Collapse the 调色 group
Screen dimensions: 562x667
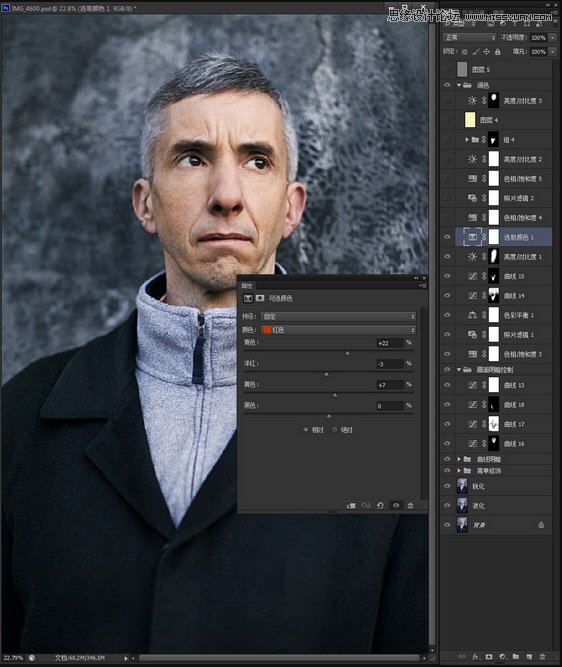pyautogui.click(x=459, y=85)
